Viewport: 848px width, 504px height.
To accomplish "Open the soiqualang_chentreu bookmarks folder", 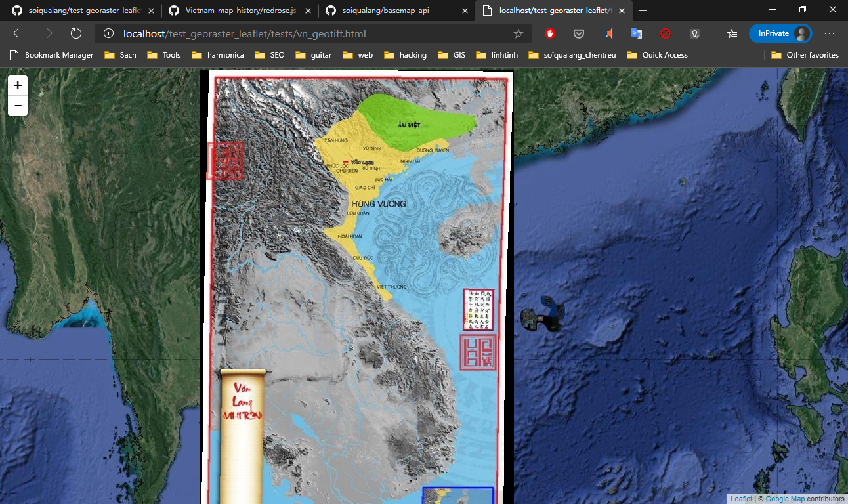I will [572, 55].
